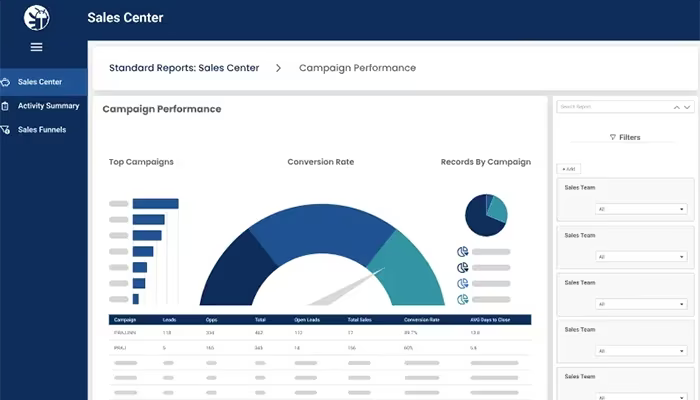This screenshot has width=700, height=400.
Task: Click the Activity Summary clipboard icon
Action: coord(5,106)
